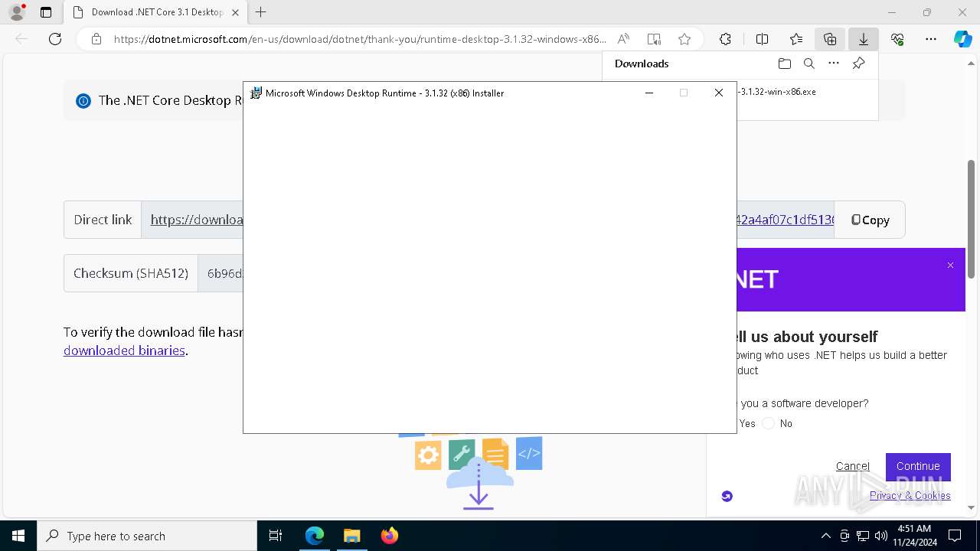Open Browser essentials icon
The image size is (980, 551).
(897, 39)
